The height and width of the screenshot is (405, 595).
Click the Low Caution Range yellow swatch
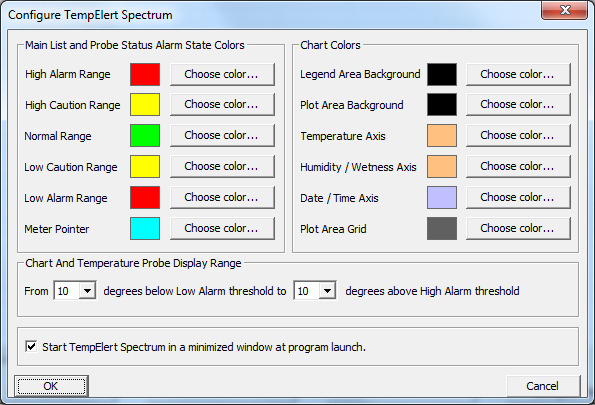pos(145,166)
